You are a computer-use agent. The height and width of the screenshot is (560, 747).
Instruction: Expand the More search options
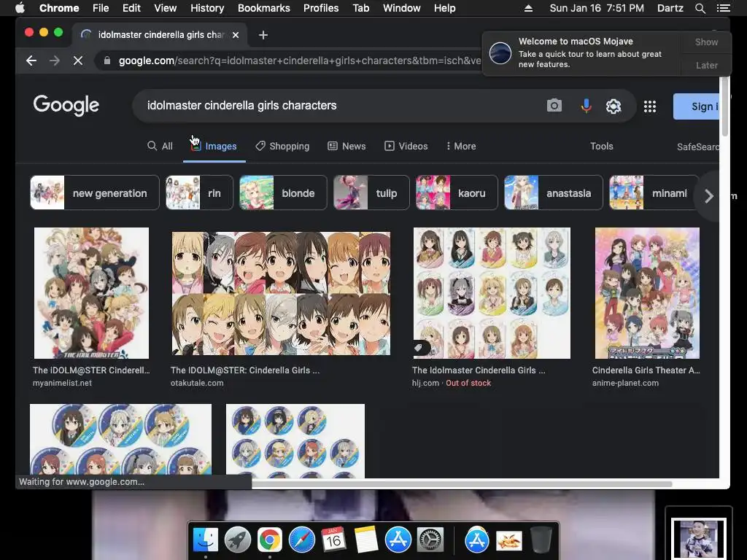coord(461,146)
